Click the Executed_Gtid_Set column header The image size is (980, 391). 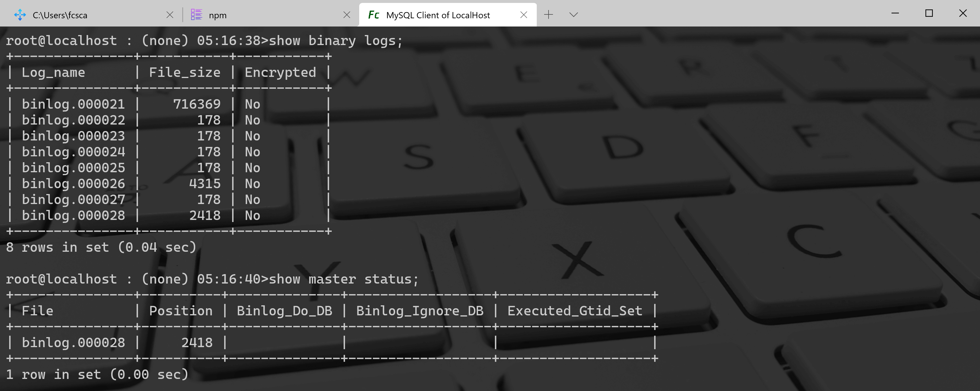pyautogui.click(x=574, y=311)
